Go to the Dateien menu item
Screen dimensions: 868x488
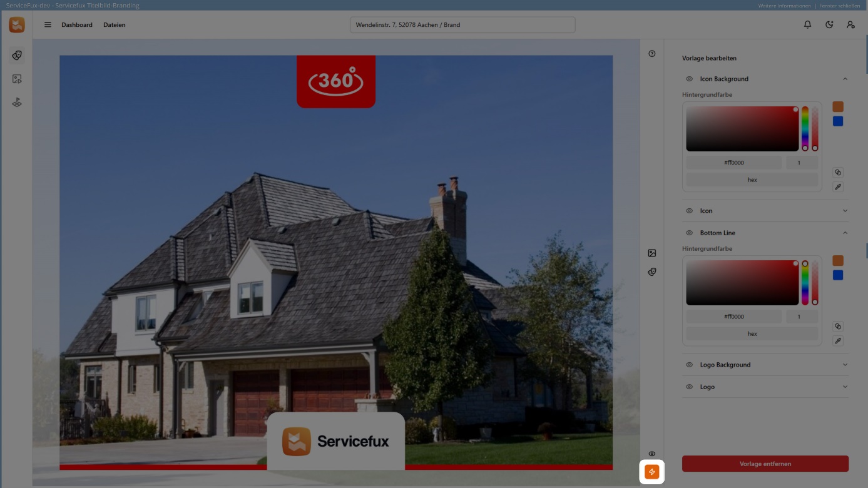(114, 25)
